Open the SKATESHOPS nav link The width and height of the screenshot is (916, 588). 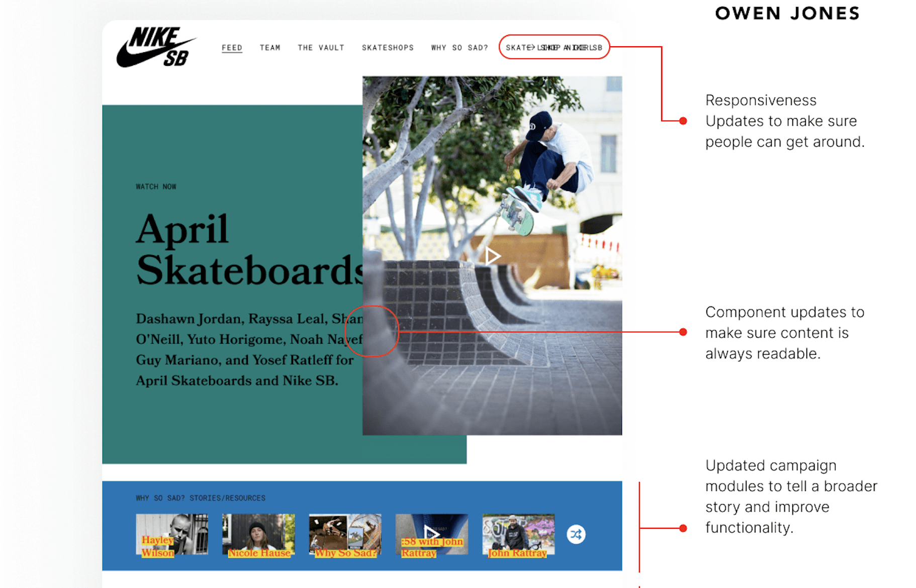pyautogui.click(x=388, y=48)
